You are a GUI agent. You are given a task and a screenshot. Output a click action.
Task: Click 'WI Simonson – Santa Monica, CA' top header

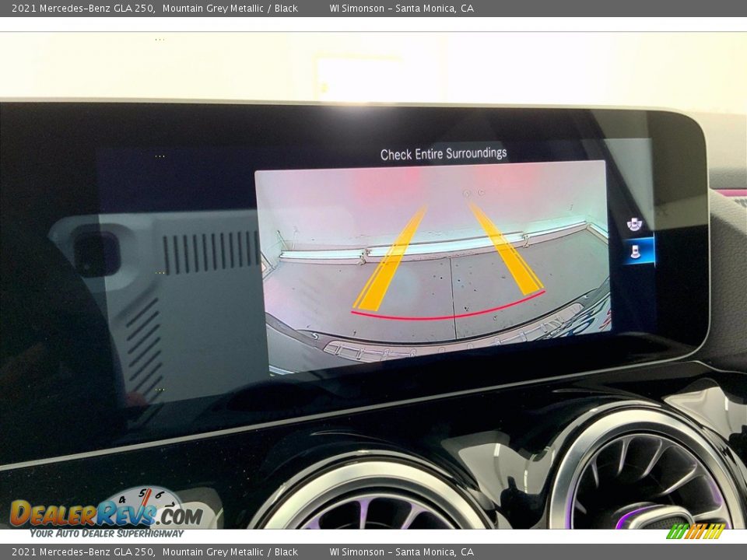[402, 8]
